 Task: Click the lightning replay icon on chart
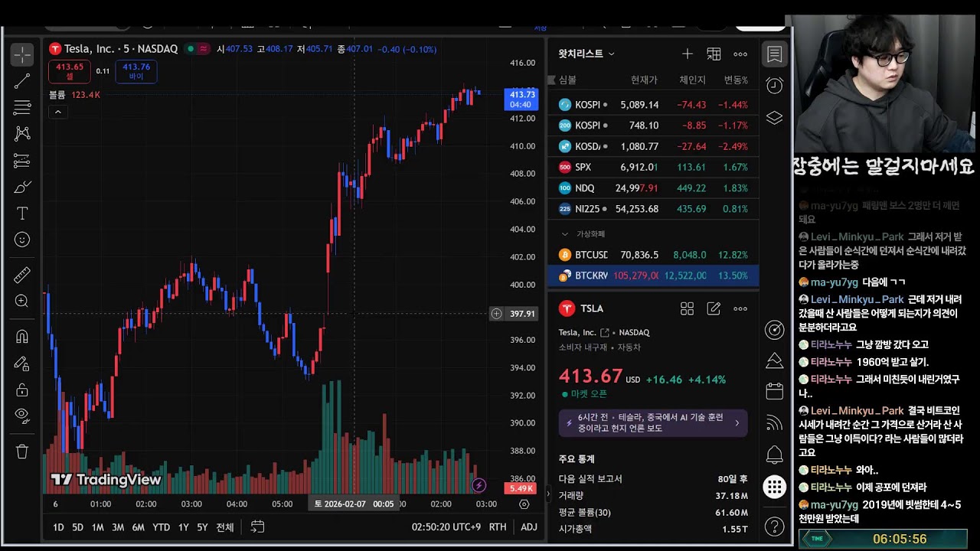[479, 485]
